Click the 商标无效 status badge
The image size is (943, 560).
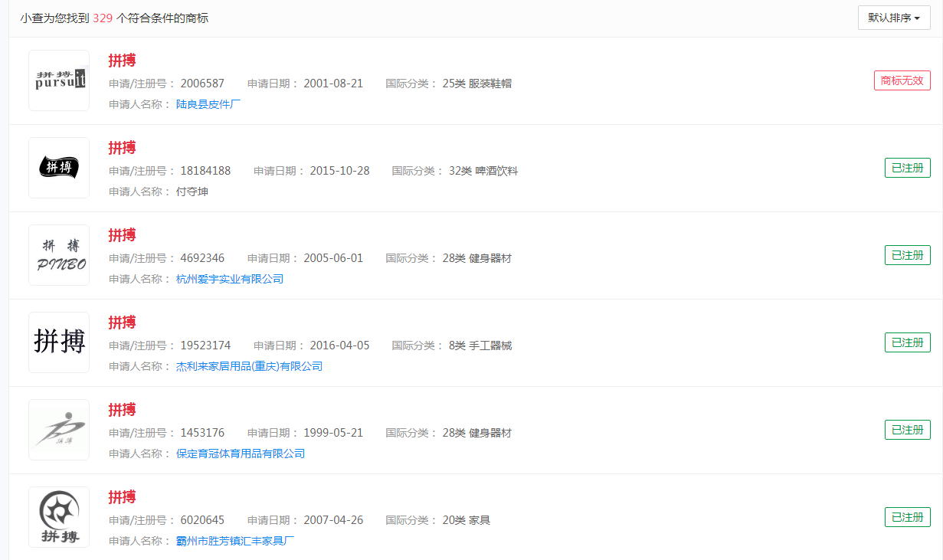(x=902, y=80)
